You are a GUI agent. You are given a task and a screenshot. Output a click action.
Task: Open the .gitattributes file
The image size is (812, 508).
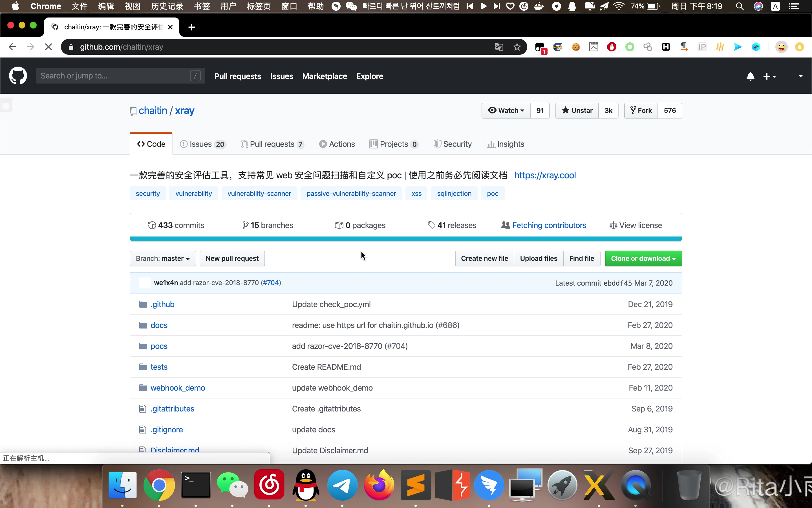(x=172, y=409)
